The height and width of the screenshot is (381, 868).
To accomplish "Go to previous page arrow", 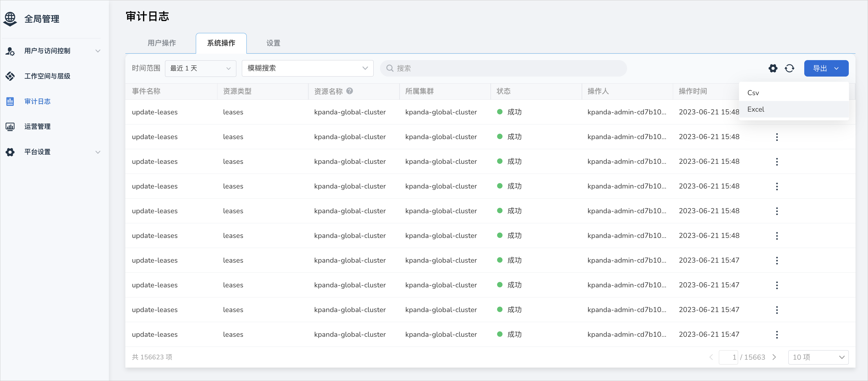I will coord(711,357).
